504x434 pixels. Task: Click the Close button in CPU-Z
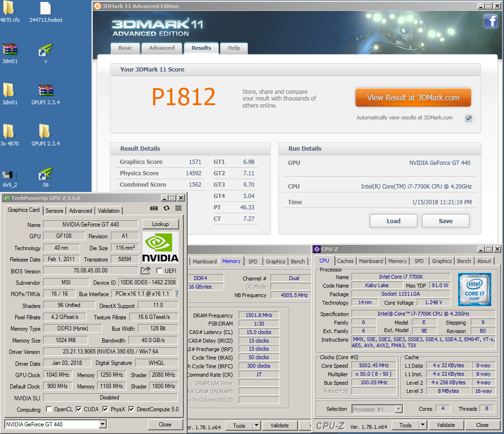[x=482, y=425]
